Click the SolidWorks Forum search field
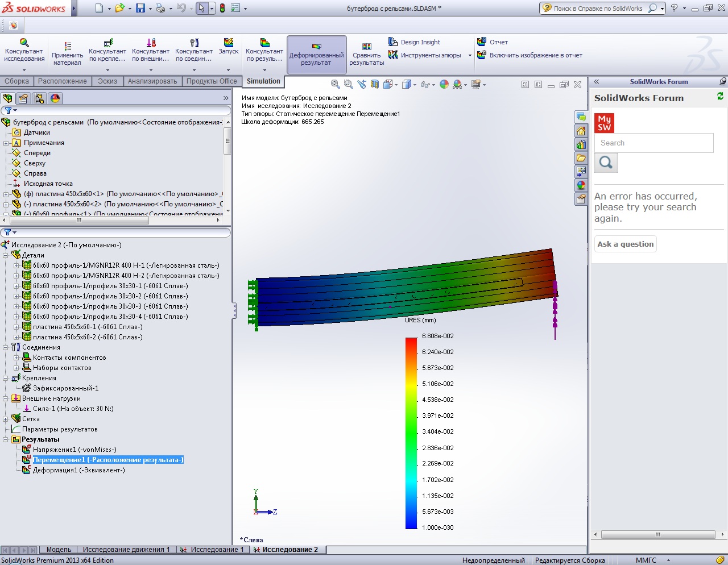This screenshot has height=565, width=728. click(653, 143)
